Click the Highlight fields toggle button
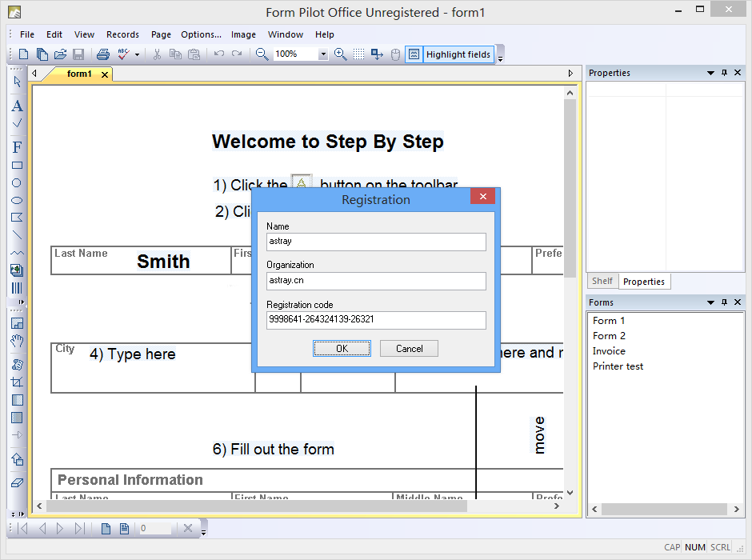This screenshot has height=560, width=752. point(450,54)
